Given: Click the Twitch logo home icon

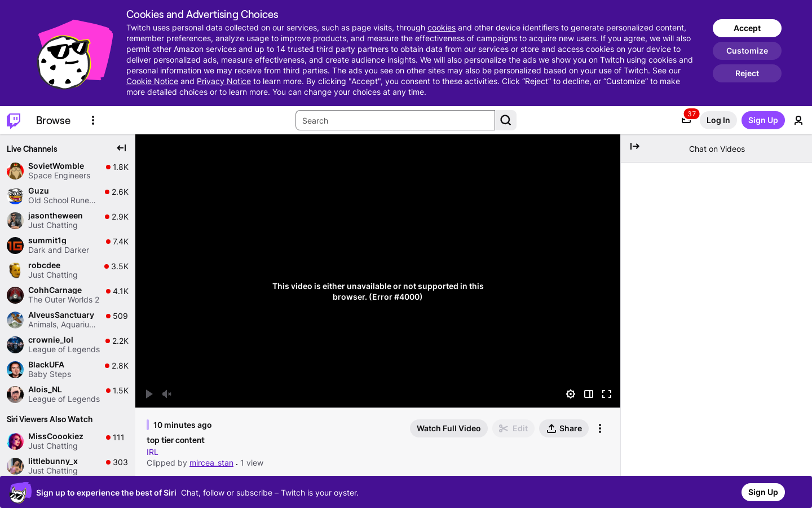Looking at the screenshot, I should tap(14, 120).
